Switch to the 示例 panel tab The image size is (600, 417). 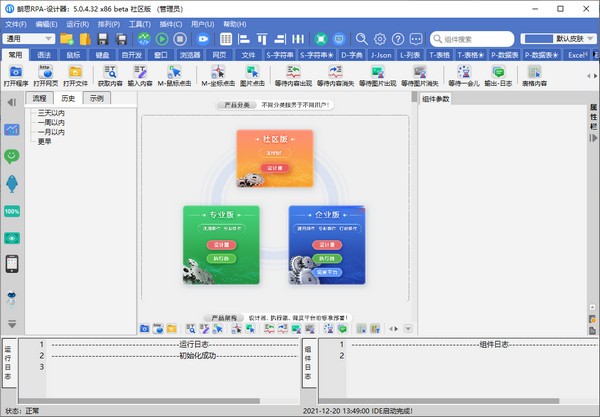point(96,99)
